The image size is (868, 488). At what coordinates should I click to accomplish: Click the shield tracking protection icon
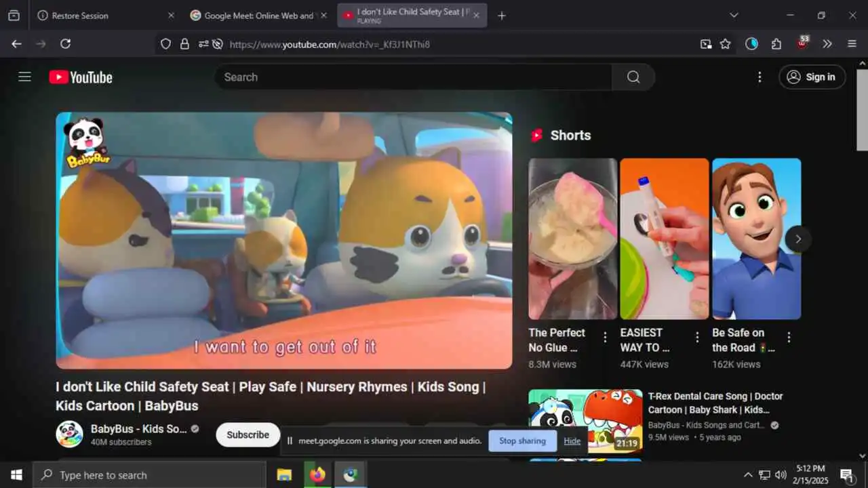pyautogui.click(x=165, y=44)
